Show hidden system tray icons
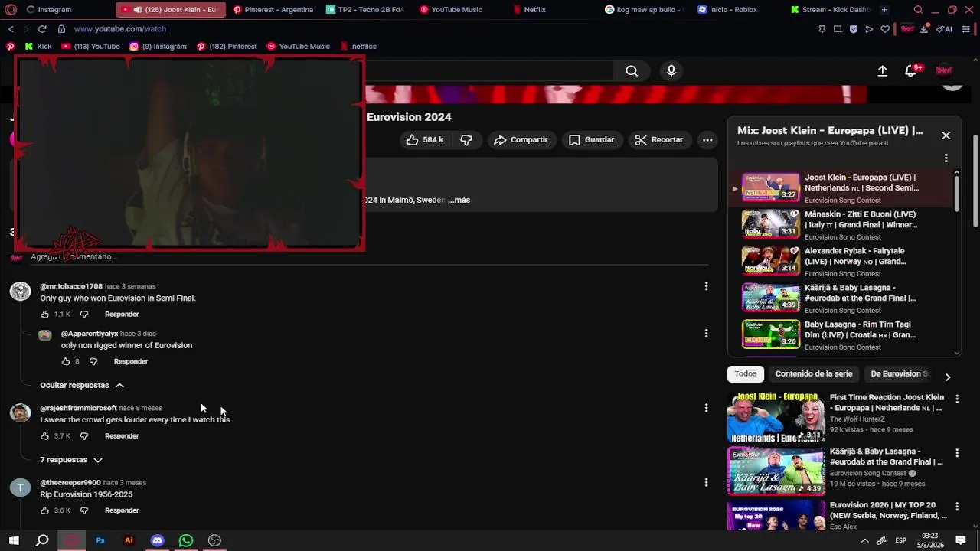The width and height of the screenshot is (980, 551). click(864, 540)
